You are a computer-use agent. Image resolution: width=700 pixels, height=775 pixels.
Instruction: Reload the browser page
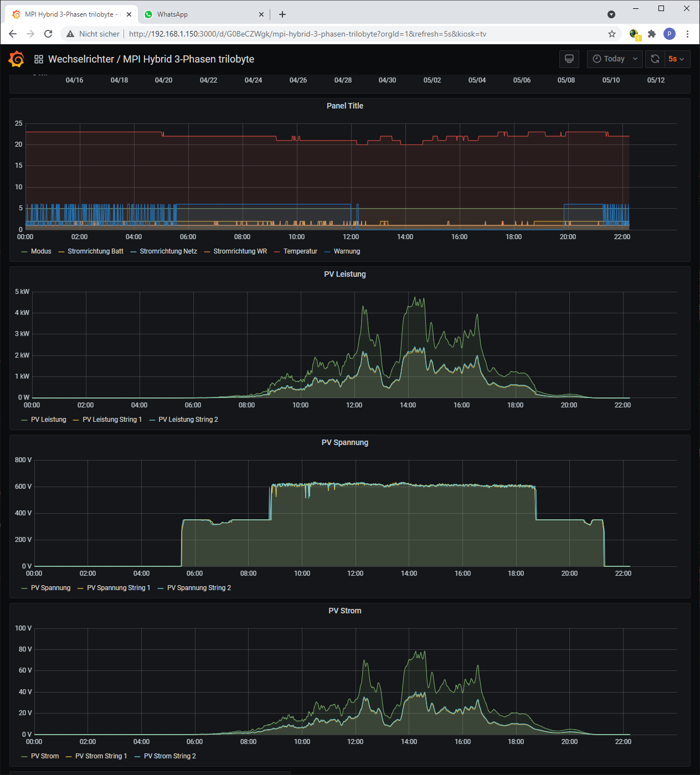(48, 34)
